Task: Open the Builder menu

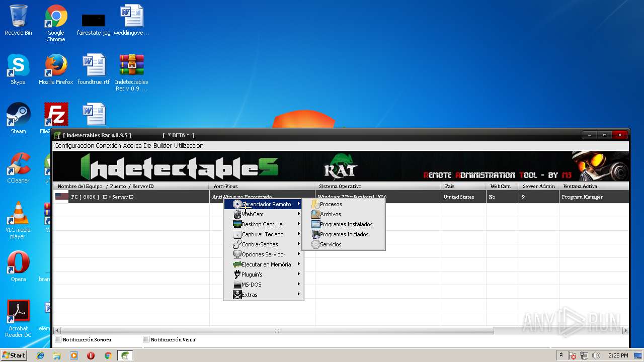Action: click(163, 146)
